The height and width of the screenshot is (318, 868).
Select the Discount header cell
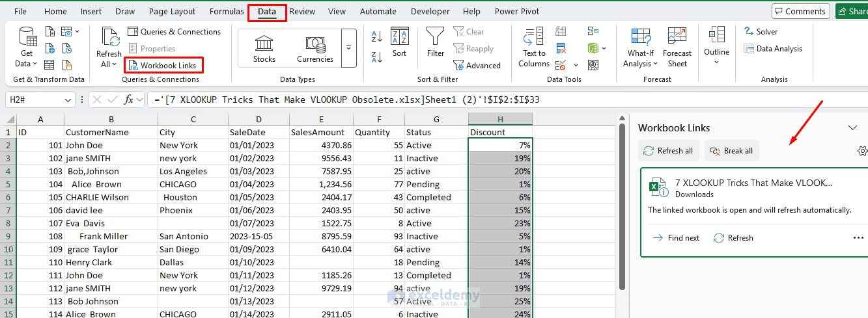(500, 132)
